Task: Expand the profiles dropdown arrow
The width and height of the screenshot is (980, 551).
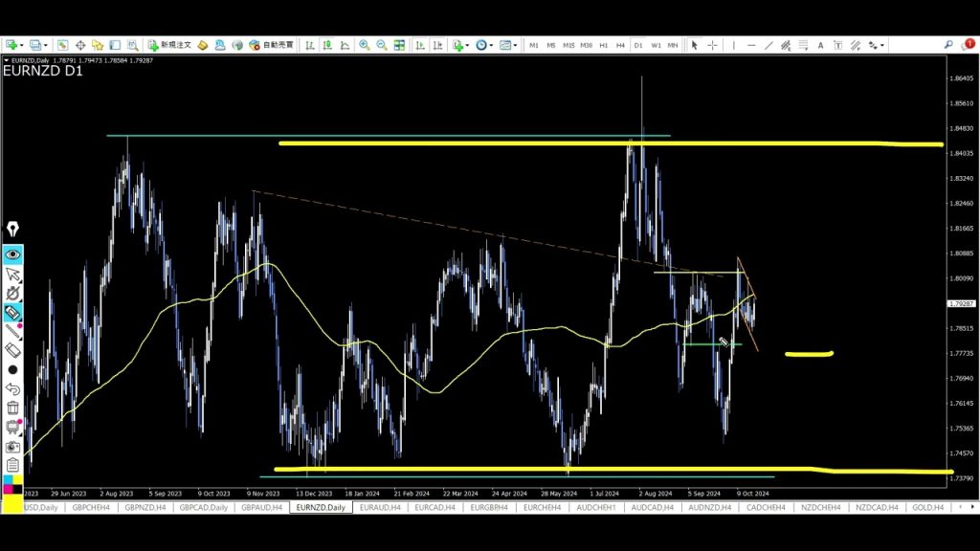Action: click(45, 45)
